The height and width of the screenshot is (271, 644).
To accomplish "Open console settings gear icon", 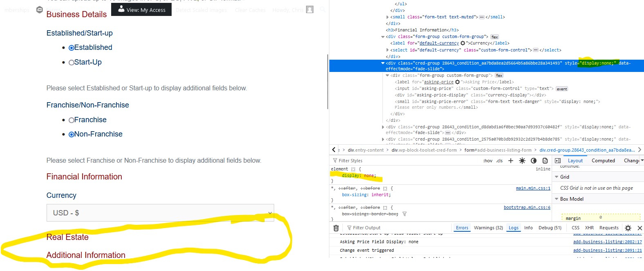I will [628, 228].
